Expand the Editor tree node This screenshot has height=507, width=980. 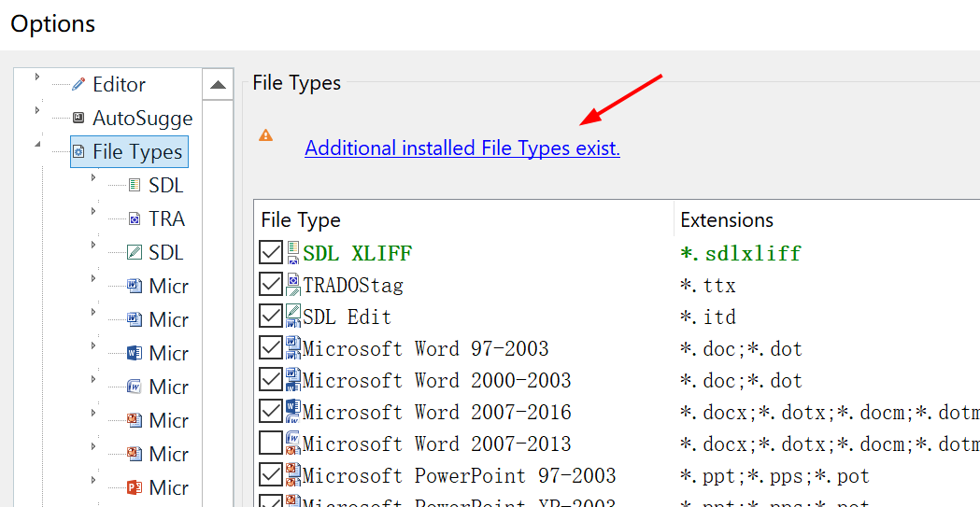tap(36, 77)
